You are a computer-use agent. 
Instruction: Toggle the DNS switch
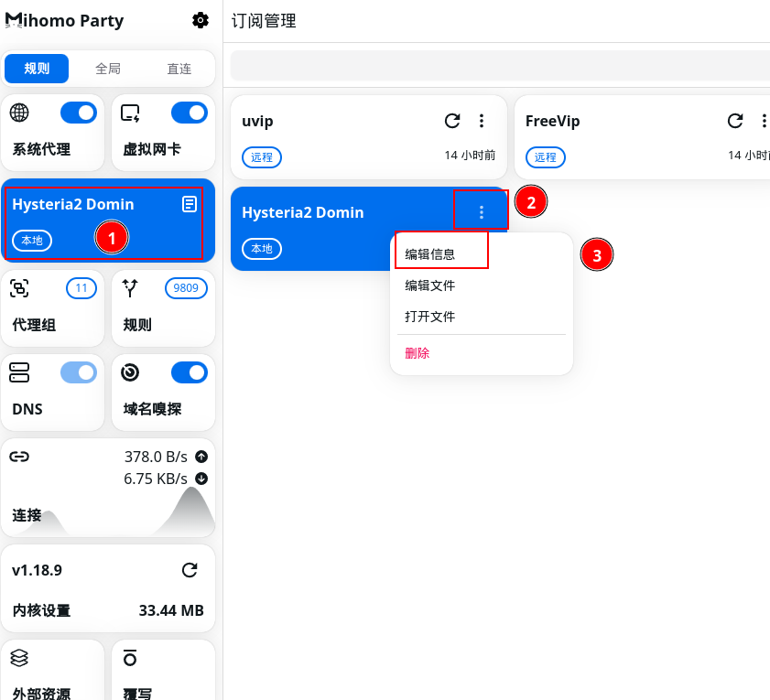(79, 372)
